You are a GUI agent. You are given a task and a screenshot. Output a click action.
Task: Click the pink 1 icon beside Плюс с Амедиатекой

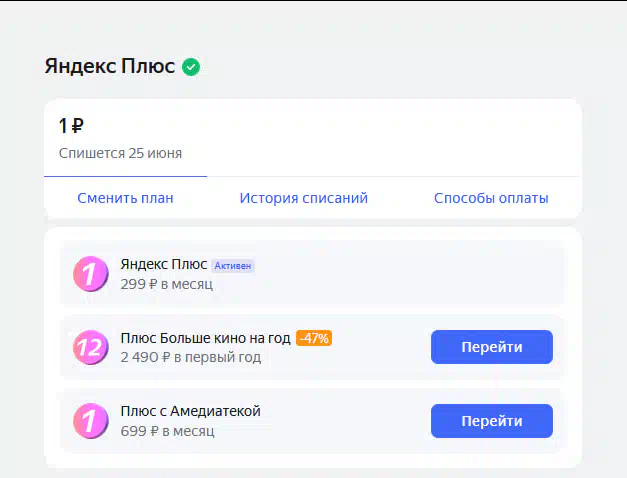[x=91, y=421]
